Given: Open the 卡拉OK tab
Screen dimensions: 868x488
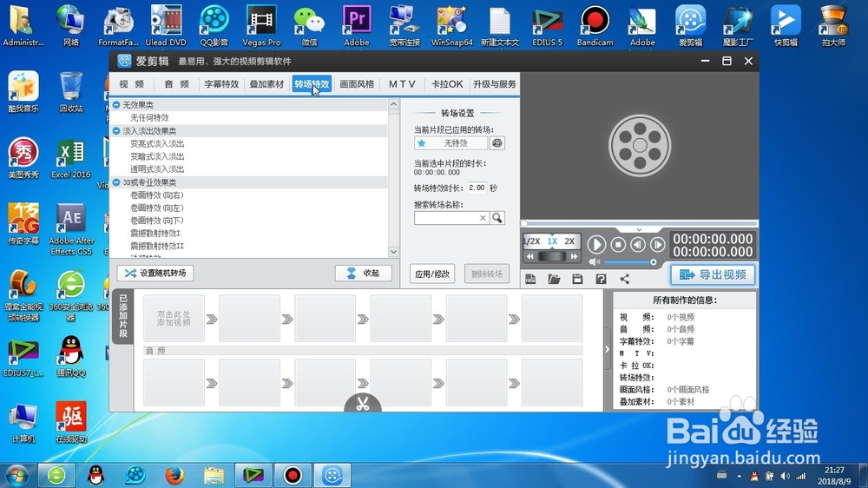Looking at the screenshot, I should pyautogui.click(x=447, y=84).
